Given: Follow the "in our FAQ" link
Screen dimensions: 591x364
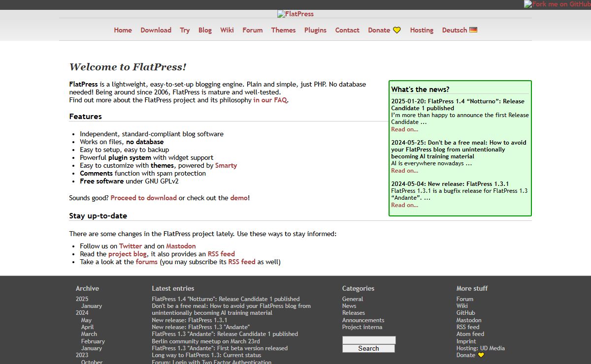Looking at the screenshot, I should (x=270, y=100).
